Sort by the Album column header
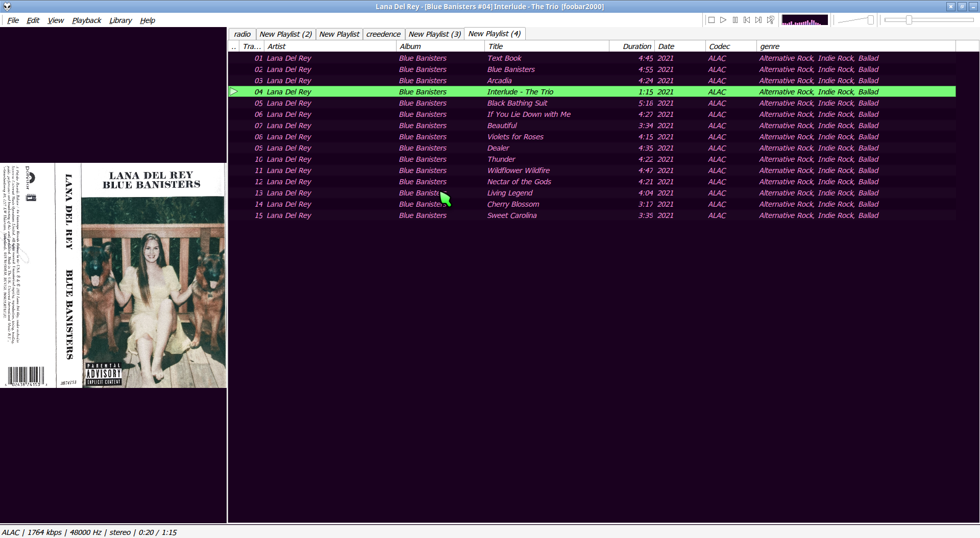The width and height of the screenshot is (980, 538). (x=440, y=46)
